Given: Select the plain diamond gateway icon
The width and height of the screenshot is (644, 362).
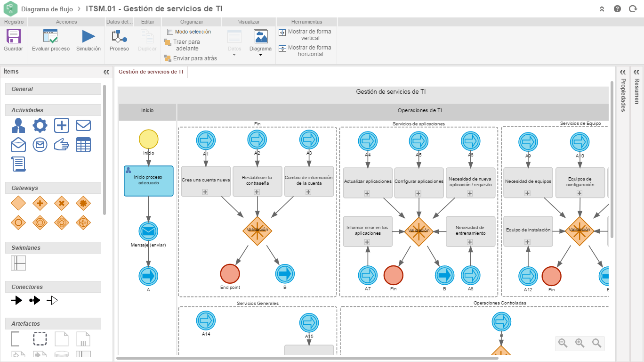Looking at the screenshot, I should click(x=18, y=204).
